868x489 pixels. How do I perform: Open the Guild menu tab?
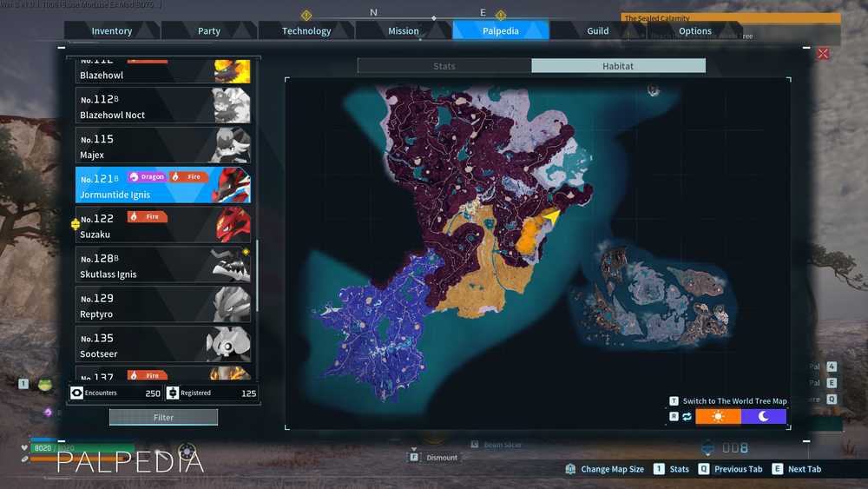point(598,31)
